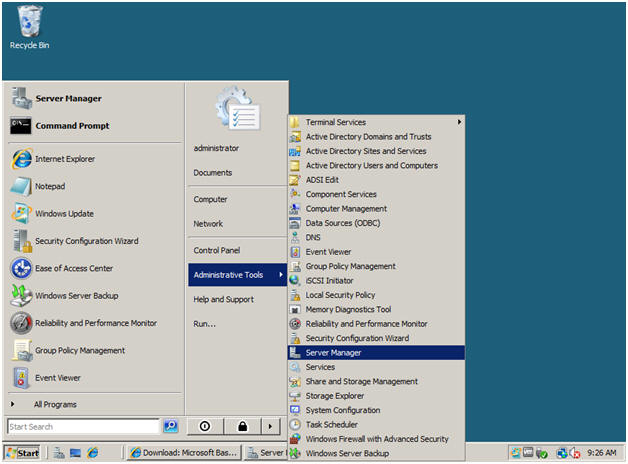The height and width of the screenshot is (464, 628).
Task: Open Task Scheduler
Action: (376, 425)
